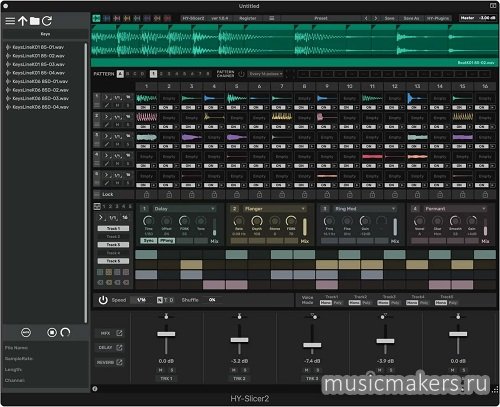Open the Speed value dropdown
Screen dimensions: 500x407
(x=141, y=300)
